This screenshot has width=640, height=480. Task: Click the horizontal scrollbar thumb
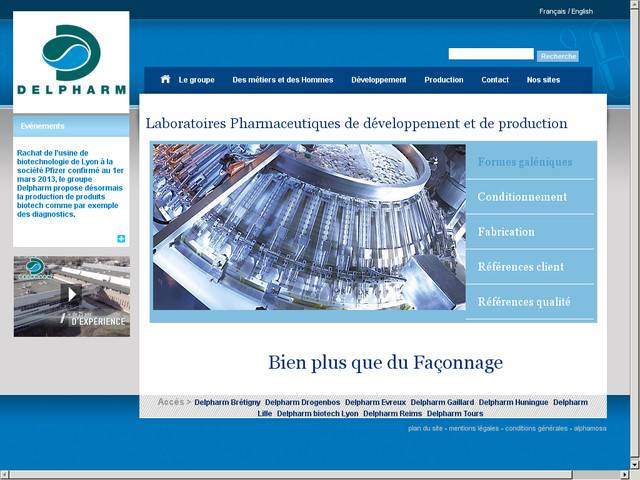(290, 475)
